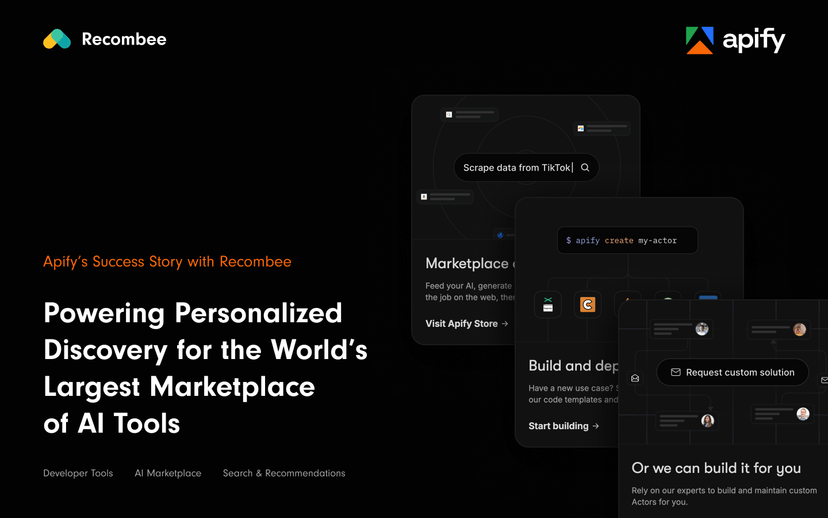This screenshot has height=518, width=828.
Task: Click the envelope icon inside Request custom solution
Action: pos(675,372)
